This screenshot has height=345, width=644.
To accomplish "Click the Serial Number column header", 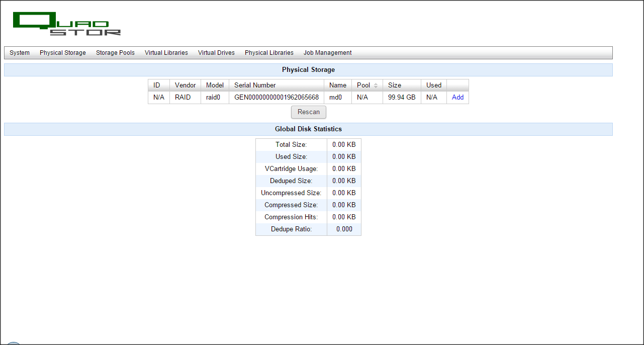I will pos(255,85).
